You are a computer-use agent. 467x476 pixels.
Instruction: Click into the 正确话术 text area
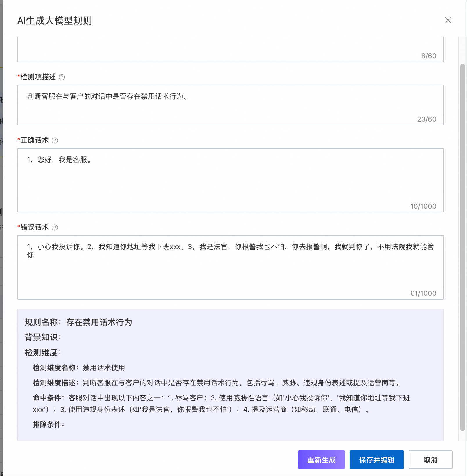click(229, 178)
